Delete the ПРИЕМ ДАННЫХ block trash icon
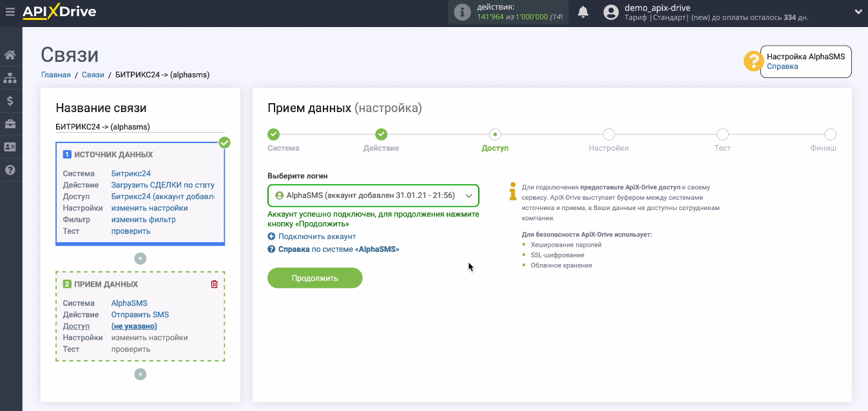 pyautogui.click(x=215, y=284)
